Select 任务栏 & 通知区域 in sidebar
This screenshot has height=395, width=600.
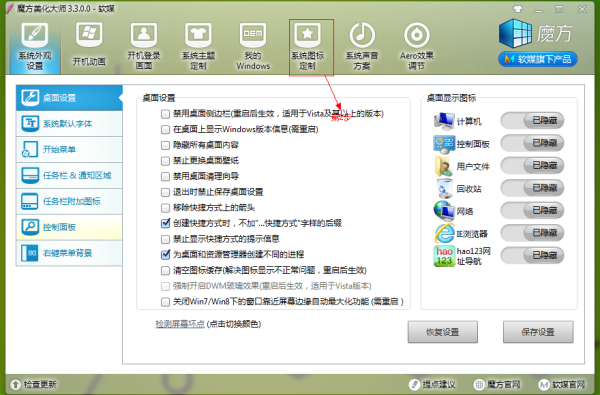[x=69, y=175]
